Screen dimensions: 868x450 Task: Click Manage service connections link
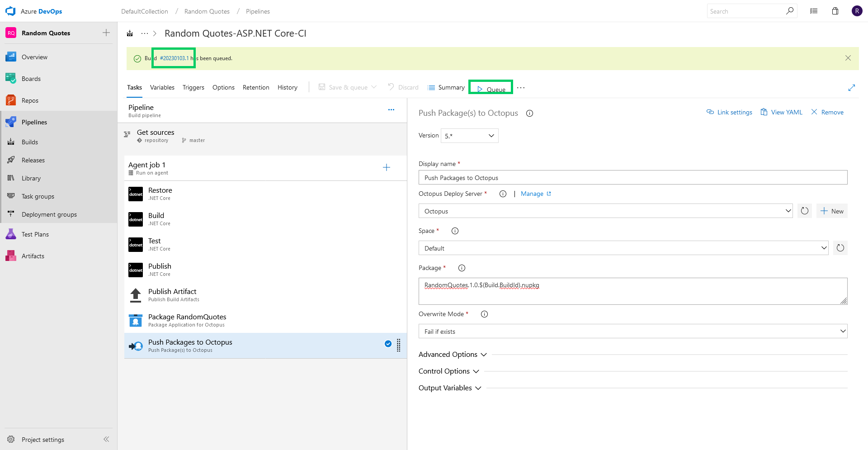pos(536,194)
